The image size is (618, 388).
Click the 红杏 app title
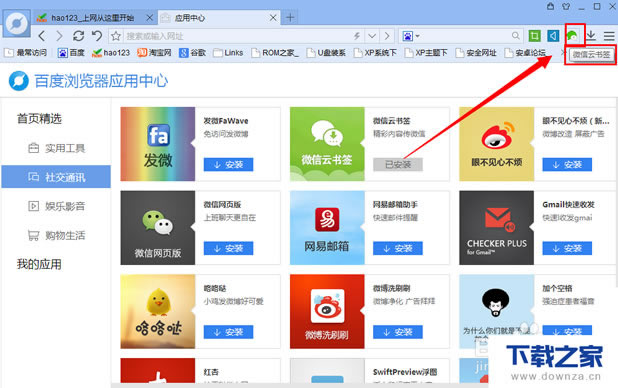(x=211, y=372)
